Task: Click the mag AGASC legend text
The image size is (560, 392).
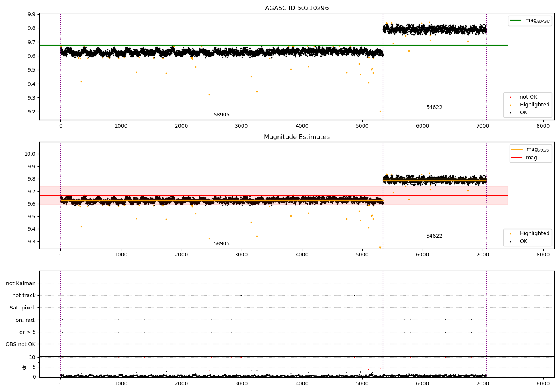Action: click(537, 21)
